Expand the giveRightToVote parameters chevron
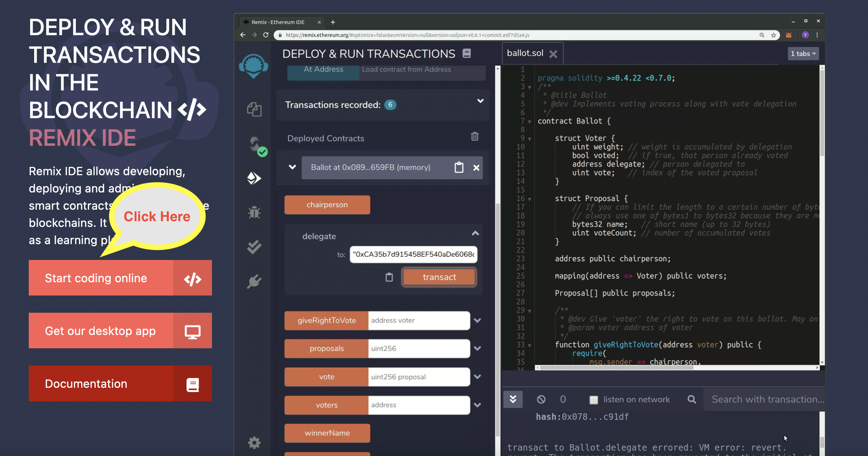Viewport: 868px width, 456px height. 477,320
